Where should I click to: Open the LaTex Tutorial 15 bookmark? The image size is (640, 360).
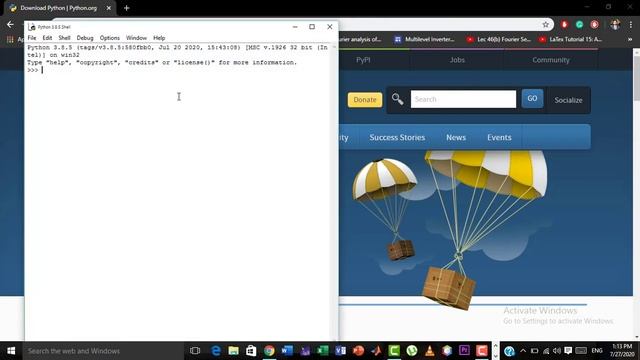pos(571,39)
